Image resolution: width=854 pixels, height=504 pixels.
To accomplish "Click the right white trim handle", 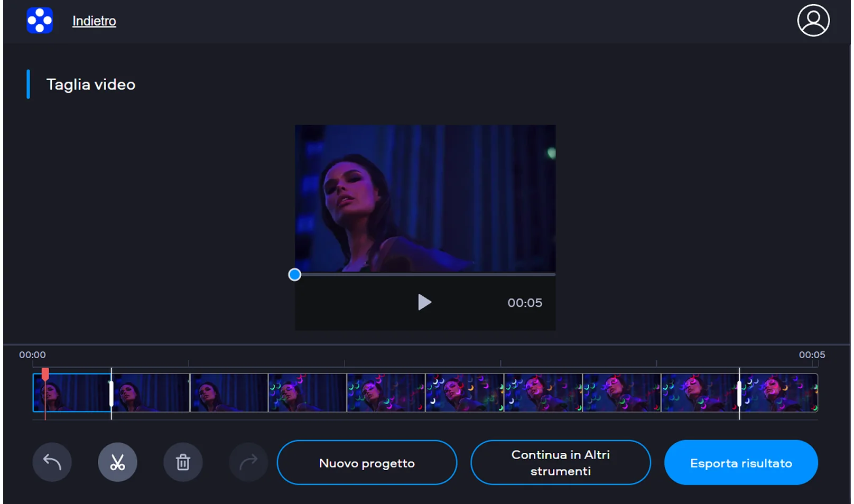I will tap(739, 393).
